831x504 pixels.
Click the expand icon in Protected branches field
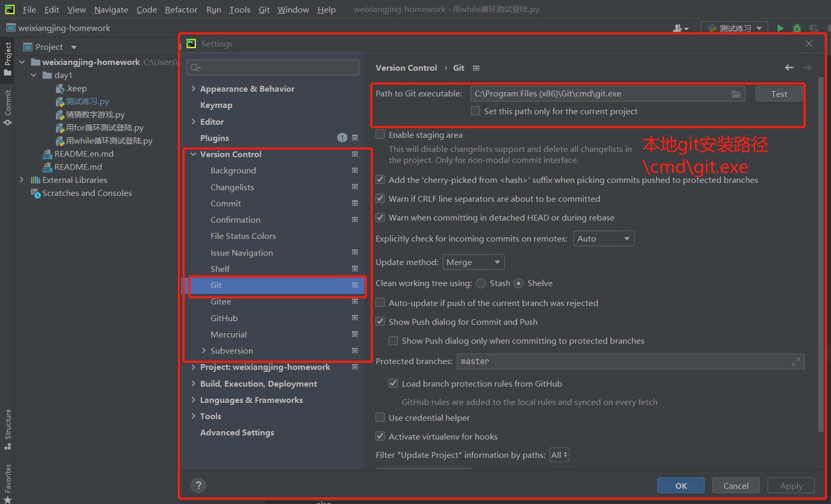click(x=796, y=361)
